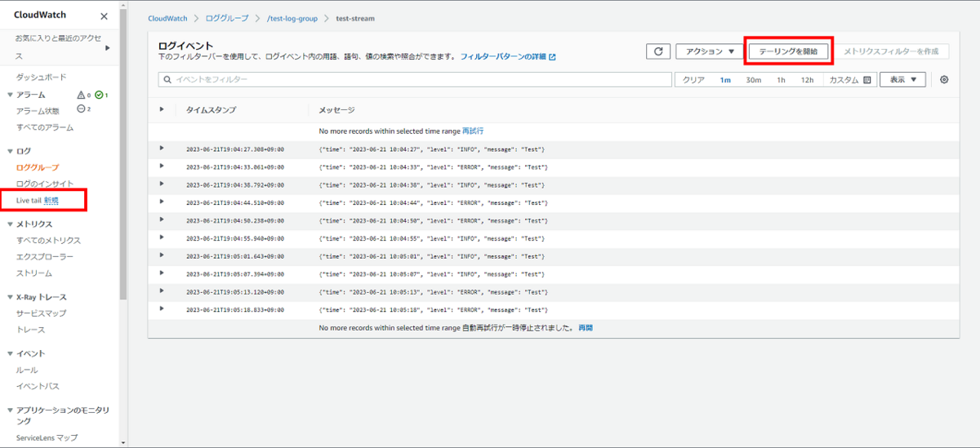Expand log row at 19:05:13.120
The width and height of the screenshot is (980, 448).
pyautogui.click(x=162, y=291)
